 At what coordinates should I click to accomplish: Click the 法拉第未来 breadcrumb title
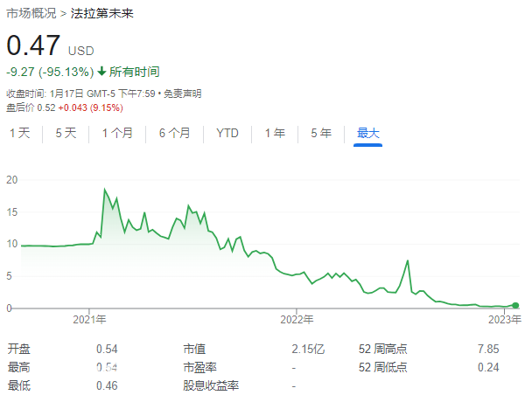[x=101, y=14]
